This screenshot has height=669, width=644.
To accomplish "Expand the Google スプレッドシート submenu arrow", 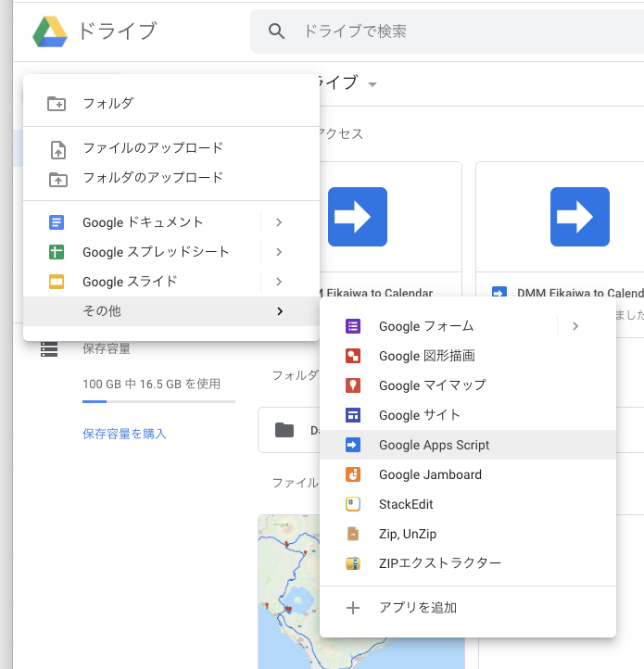I will [x=279, y=252].
